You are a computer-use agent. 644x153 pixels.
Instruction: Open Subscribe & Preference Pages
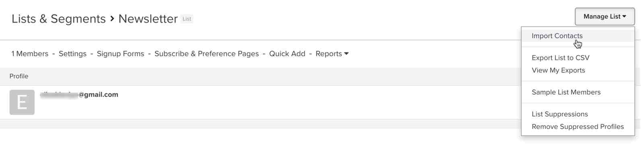pos(206,54)
